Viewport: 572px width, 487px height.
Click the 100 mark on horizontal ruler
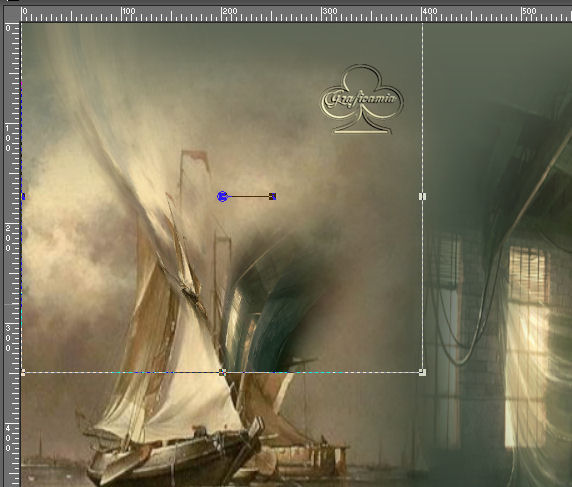point(129,11)
